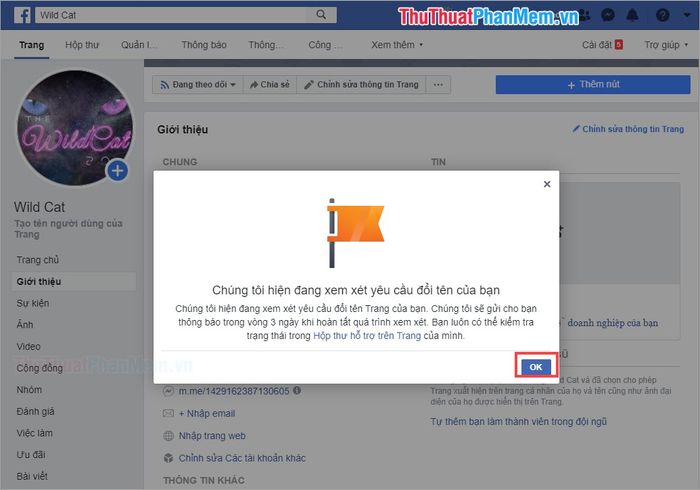
Task: Click the cube icon beside Các tài khoản khác
Action: click(x=168, y=458)
